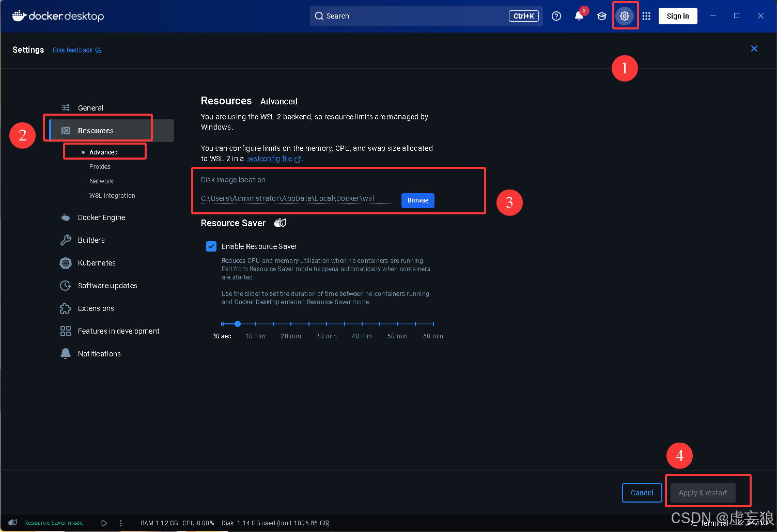Click the Docker Engine whale icon
This screenshot has height=532, width=777.
tap(66, 217)
